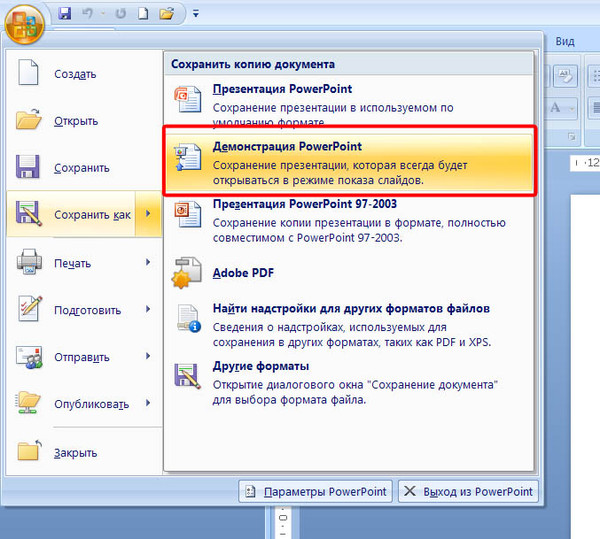Expand the Опубликовать submenu arrow
The width and height of the screenshot is (600, 539).
[x=148, y=403]
